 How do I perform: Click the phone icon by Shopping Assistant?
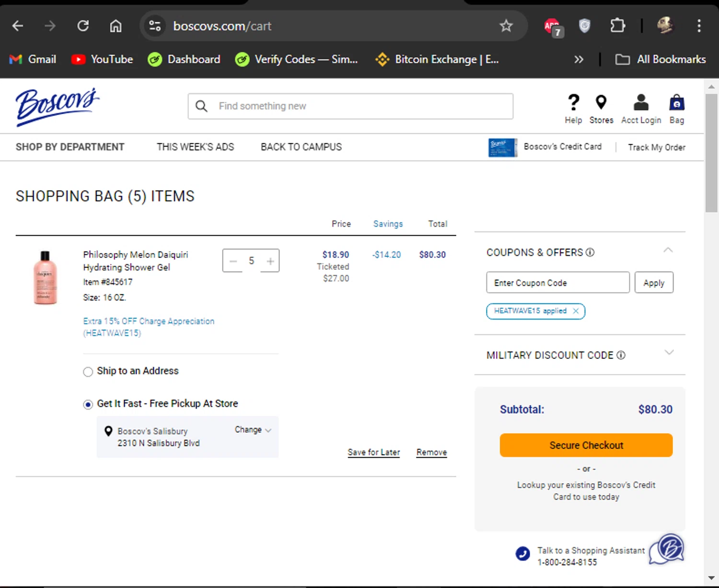(523, 553)
